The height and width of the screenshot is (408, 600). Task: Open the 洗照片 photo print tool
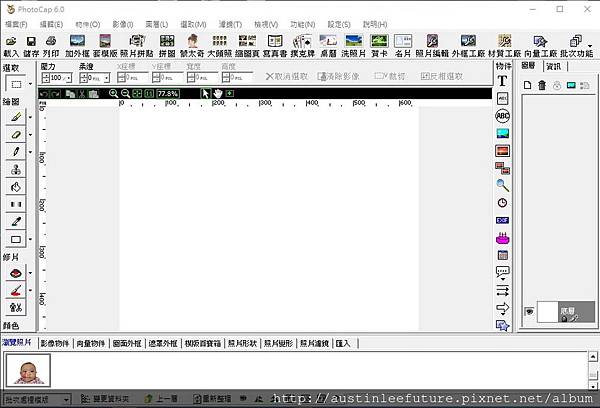(x=354, y=46)
